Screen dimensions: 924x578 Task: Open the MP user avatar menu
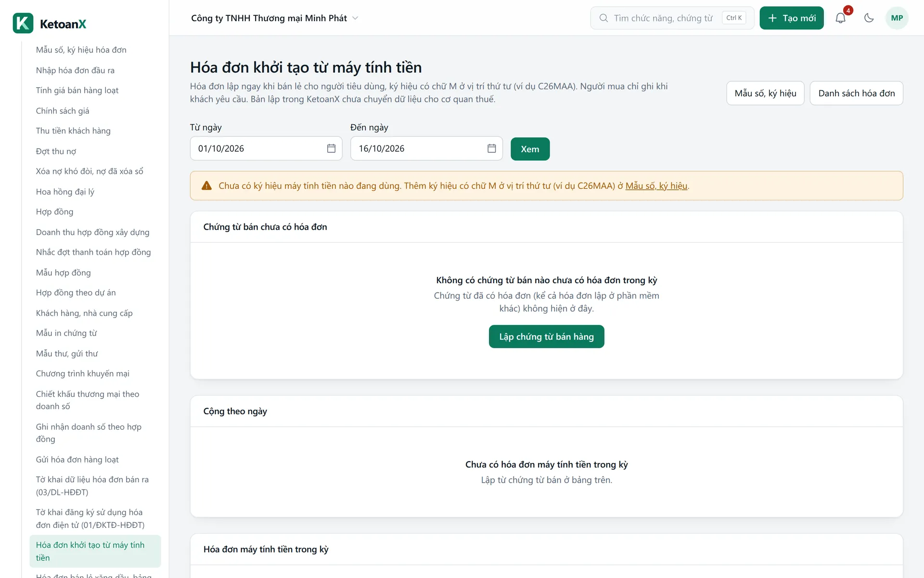[x=897, y=18]
